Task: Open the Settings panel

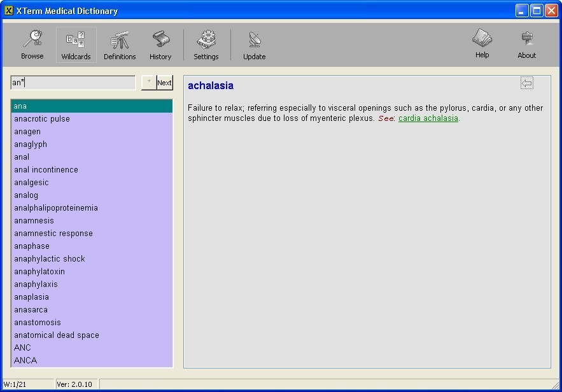Action: (x=206, y=45)
